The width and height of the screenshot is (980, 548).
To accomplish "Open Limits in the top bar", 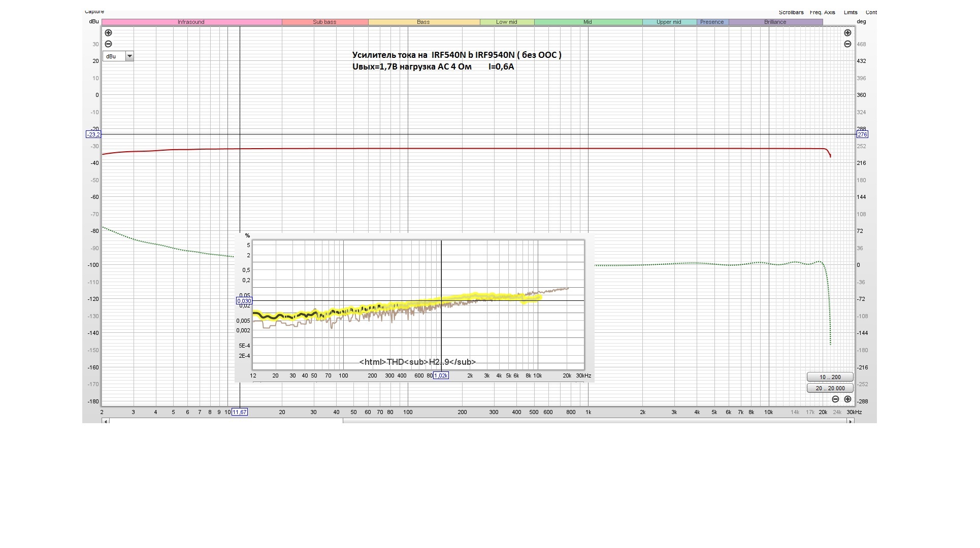I will [x=851, y=12].
